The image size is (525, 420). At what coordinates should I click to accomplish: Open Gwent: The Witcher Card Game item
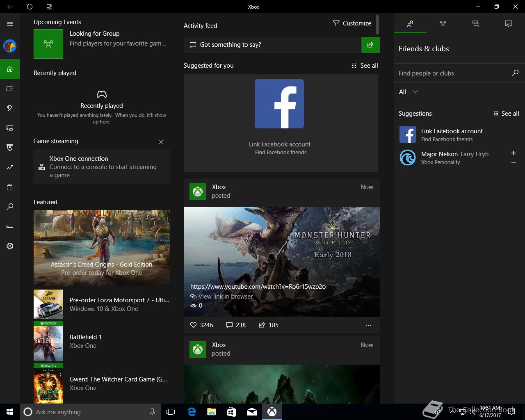[102, 383]
